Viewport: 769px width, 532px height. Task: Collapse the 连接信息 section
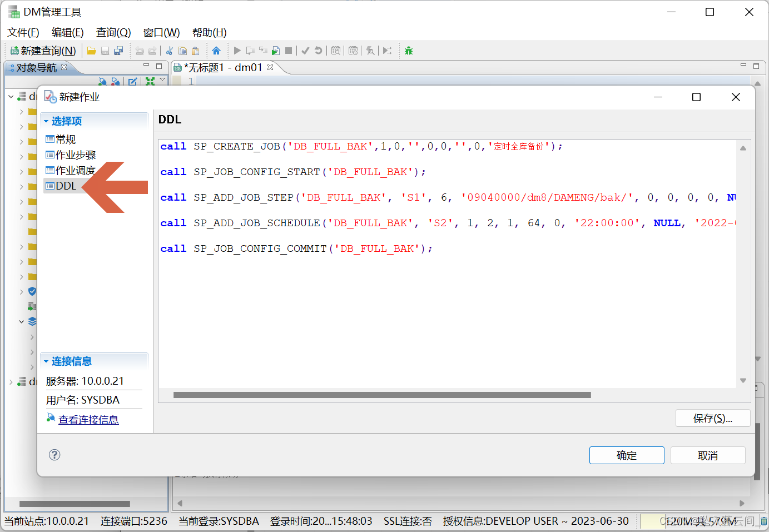46,361
